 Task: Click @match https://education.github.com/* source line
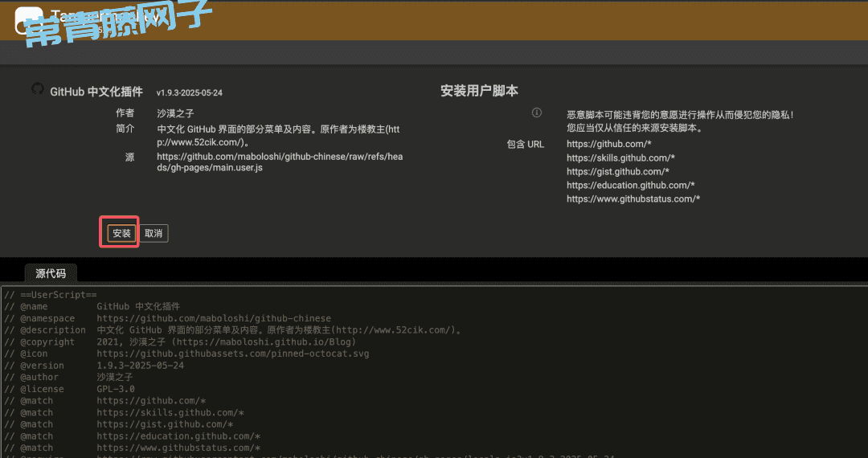click(x=133, y=436)
